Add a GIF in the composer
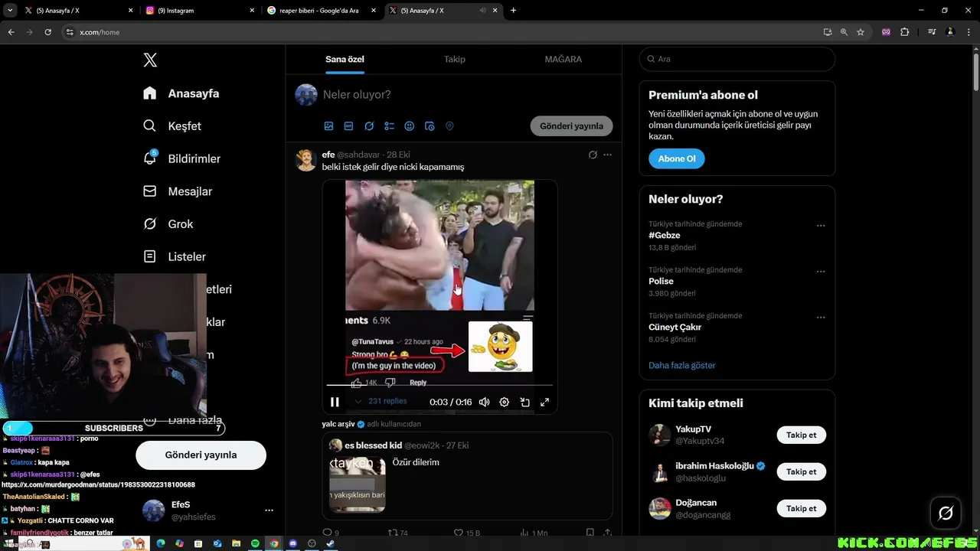This screenshot has height=551, width=980. pyautogui.click(x=348, y=126)
